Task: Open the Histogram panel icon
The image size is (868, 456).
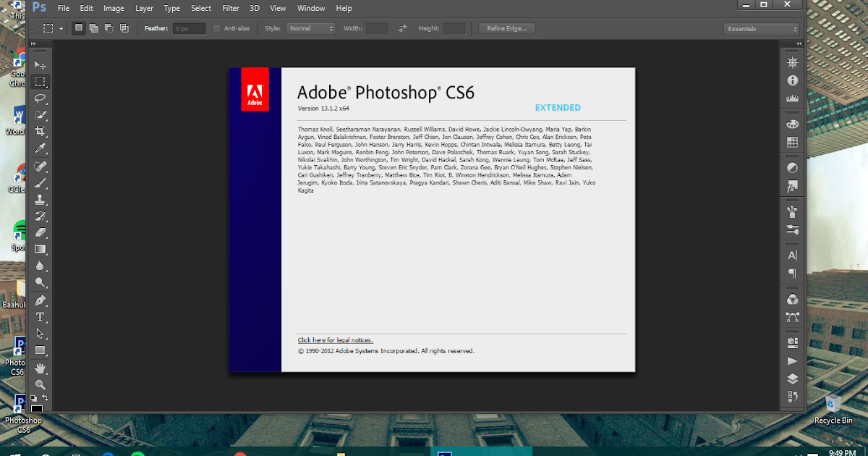Action: (x=792, y=99)
